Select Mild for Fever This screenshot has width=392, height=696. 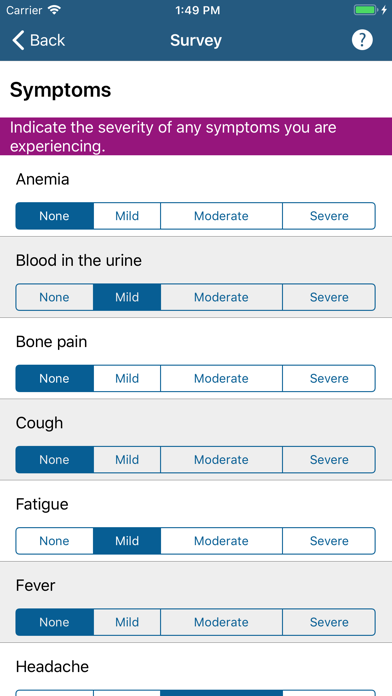pos(127,622)
